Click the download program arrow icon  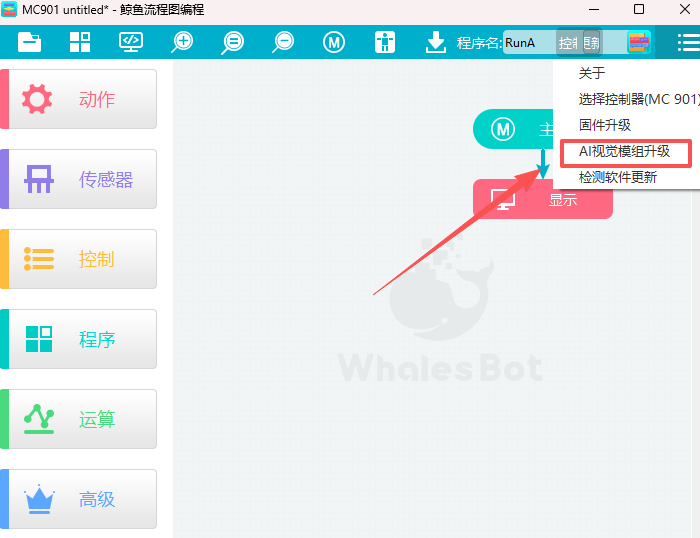(436, 42)
